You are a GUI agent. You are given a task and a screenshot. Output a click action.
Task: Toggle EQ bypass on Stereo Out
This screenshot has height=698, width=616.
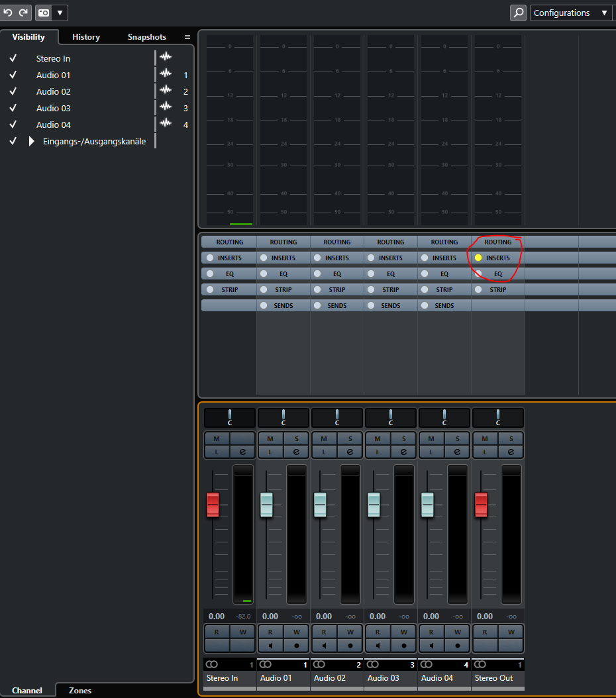coord(478,274)
